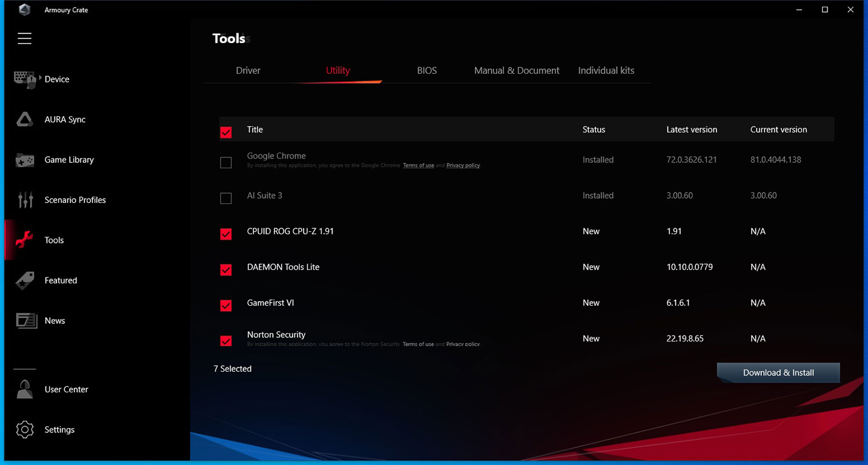The height and width of the screenshot is (465, 868).
Task: Open Norton Security Terms of use link
Action: tap(419, 344)
